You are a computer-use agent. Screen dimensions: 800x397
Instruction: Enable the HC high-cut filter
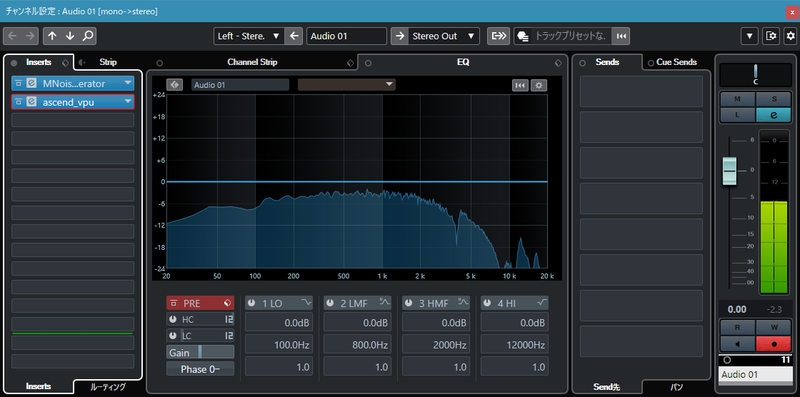tap(173, 320)
